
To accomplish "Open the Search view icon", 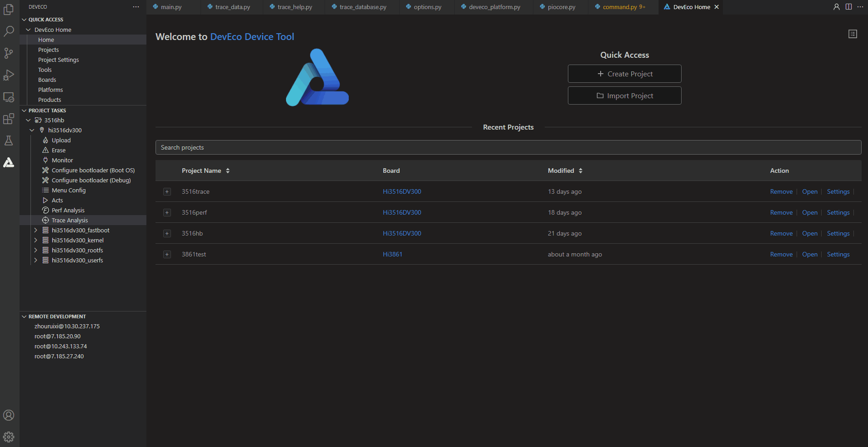I will point(9,31).
